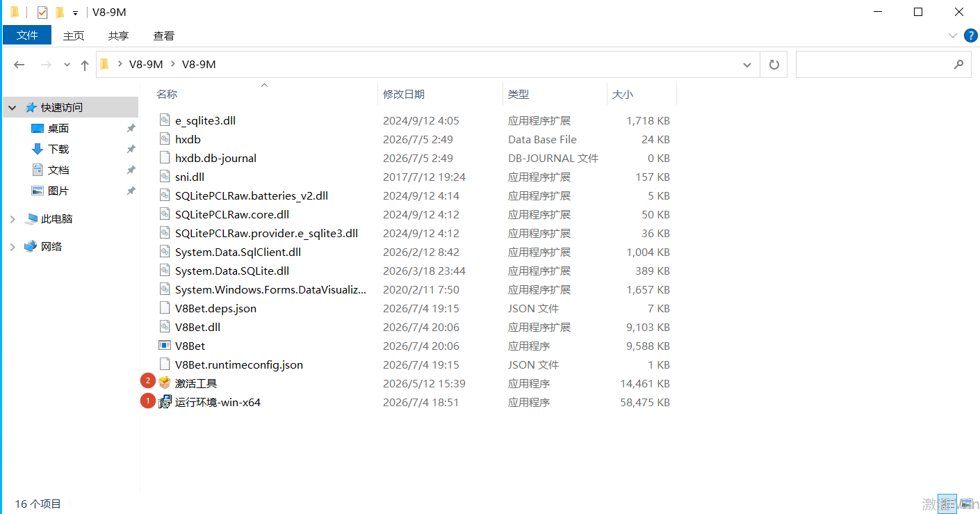This screenshot has height=514, width=980.
Task: Select V8Bet.dll file icon
Action: coord(165,327)
